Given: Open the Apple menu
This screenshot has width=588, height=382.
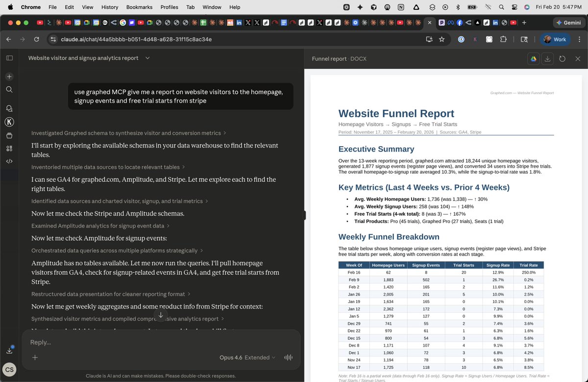Looking at the screenshot, I should 10,7.
